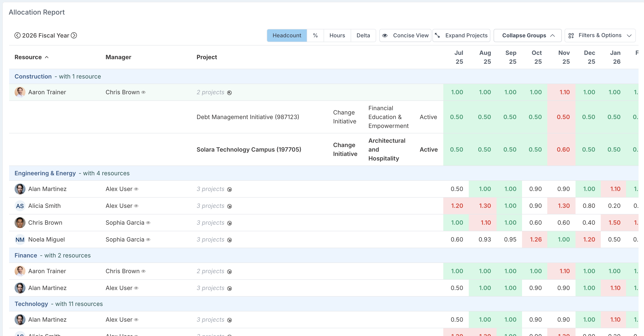The height and width of the screenshot is (336, 644).
Task: Collapse Groups chevron button
Action: coord(553,36)
